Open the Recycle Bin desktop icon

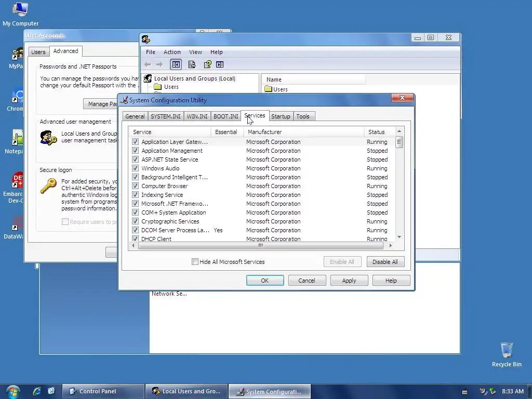[507, 354]
